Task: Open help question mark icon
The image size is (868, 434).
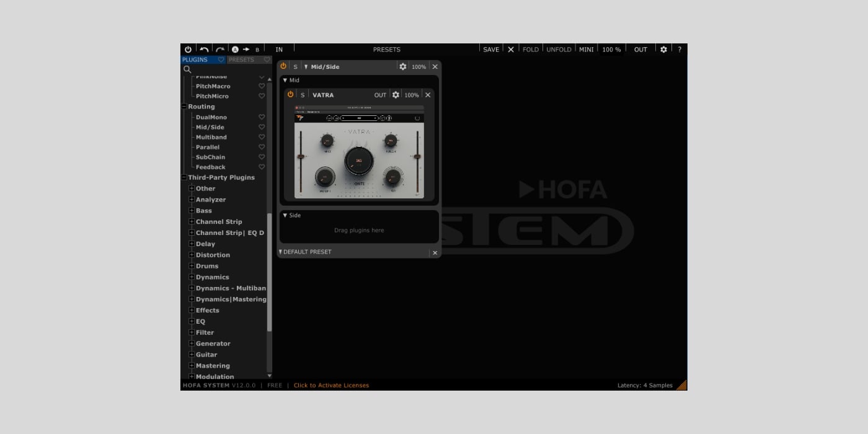Action: click(x=680, y=50)
